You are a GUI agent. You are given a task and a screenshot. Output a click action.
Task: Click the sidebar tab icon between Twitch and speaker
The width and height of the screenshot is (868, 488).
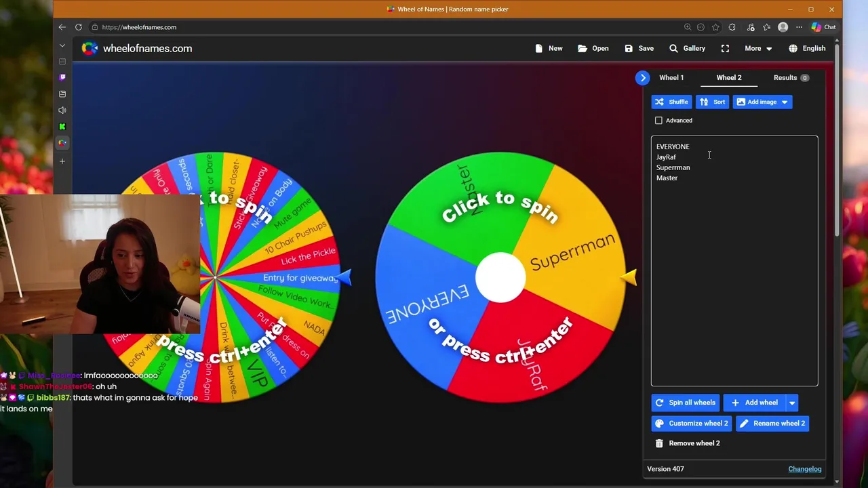pyautogui.click(x=62, y=94)
